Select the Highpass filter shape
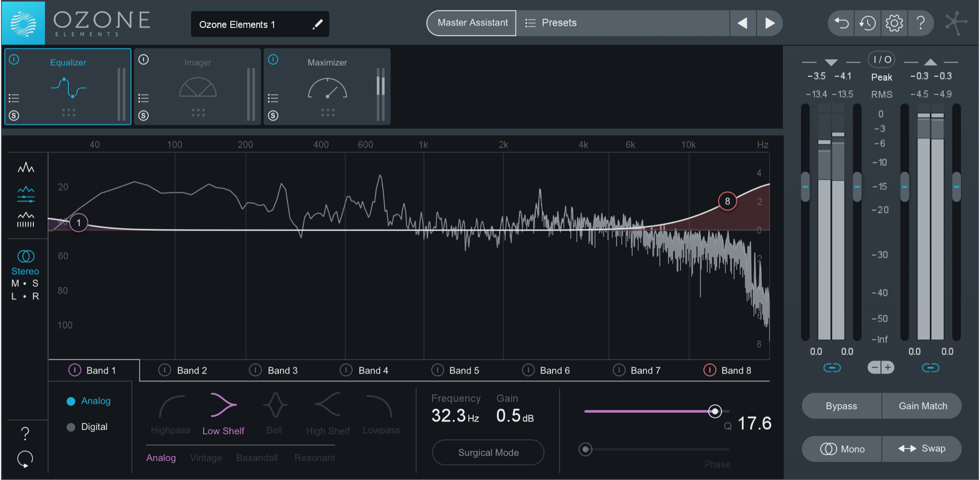Viewport: 980px width, 480px height. pos(170,415)
